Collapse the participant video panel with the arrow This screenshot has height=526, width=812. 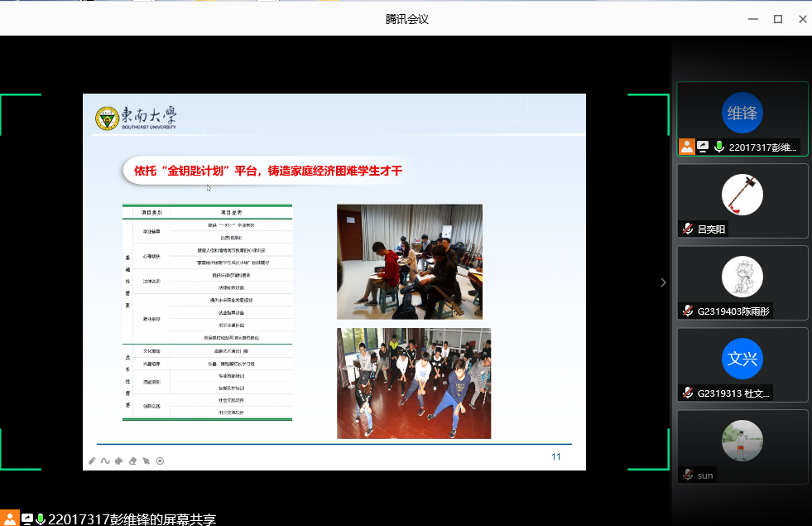coord(662,282)
